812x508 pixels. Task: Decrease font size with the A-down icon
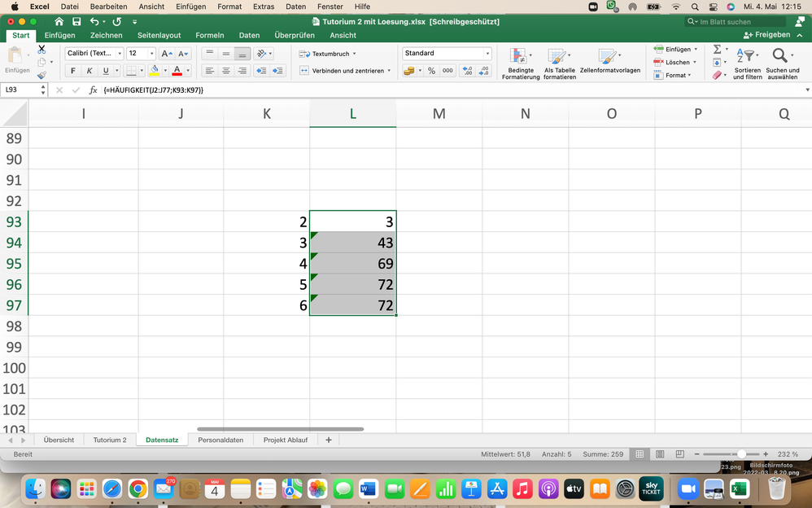tap(183, 54)
